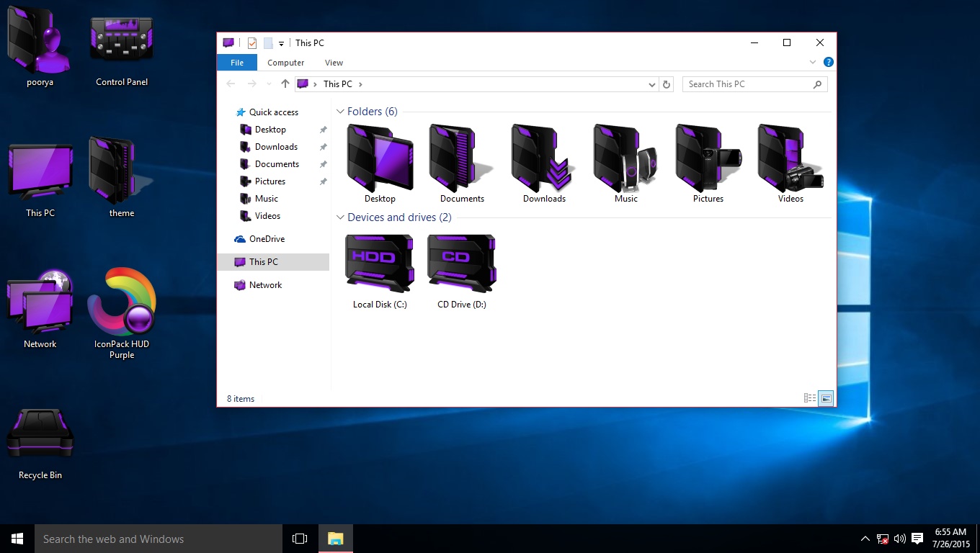Image resolution: width=980 pixels, height=553 pixels.
Task: Open the File menu
Action: point(236,63)
